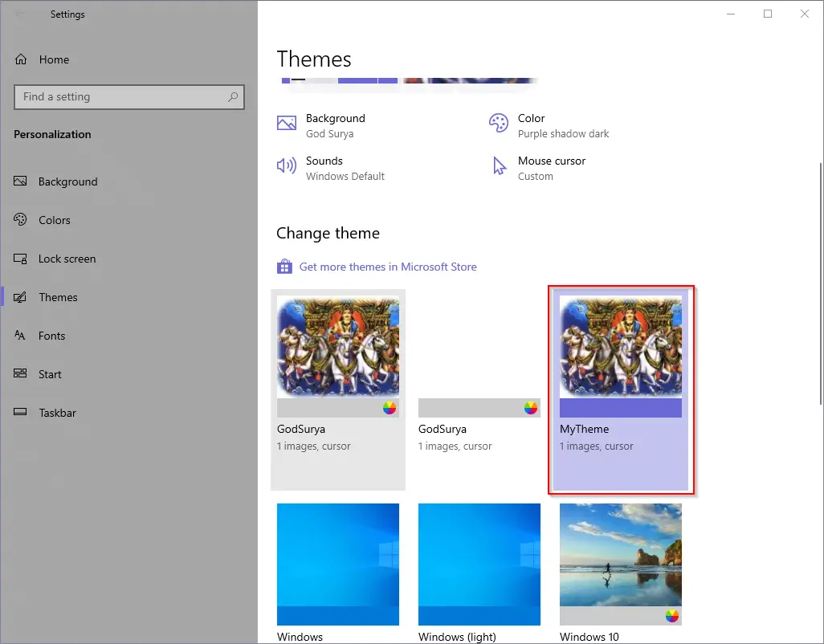Image resolution: width=824 pixels, height=644 pixels.
Task: Select the Lock screen sidebar icon
Action: click(x=20, y=259)
